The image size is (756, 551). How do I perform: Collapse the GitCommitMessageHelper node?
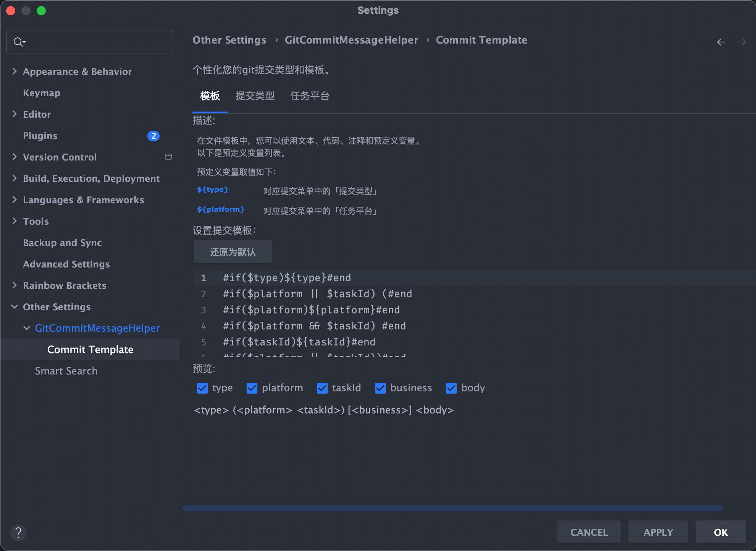click(27, 328)
